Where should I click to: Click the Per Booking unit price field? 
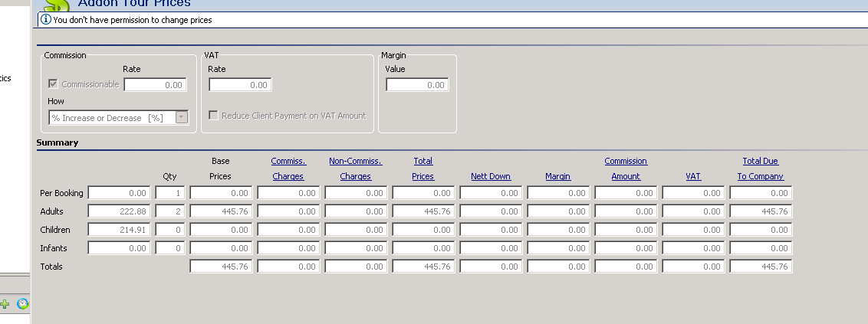click(119, 193)
